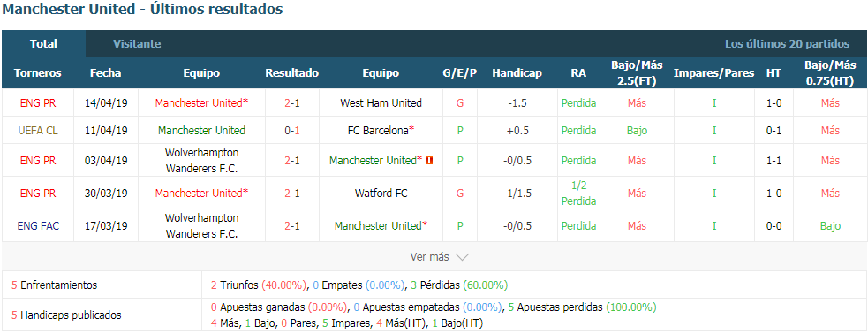
Task: Click Manchester United in the 30/03/19 row
Action: 201,194
